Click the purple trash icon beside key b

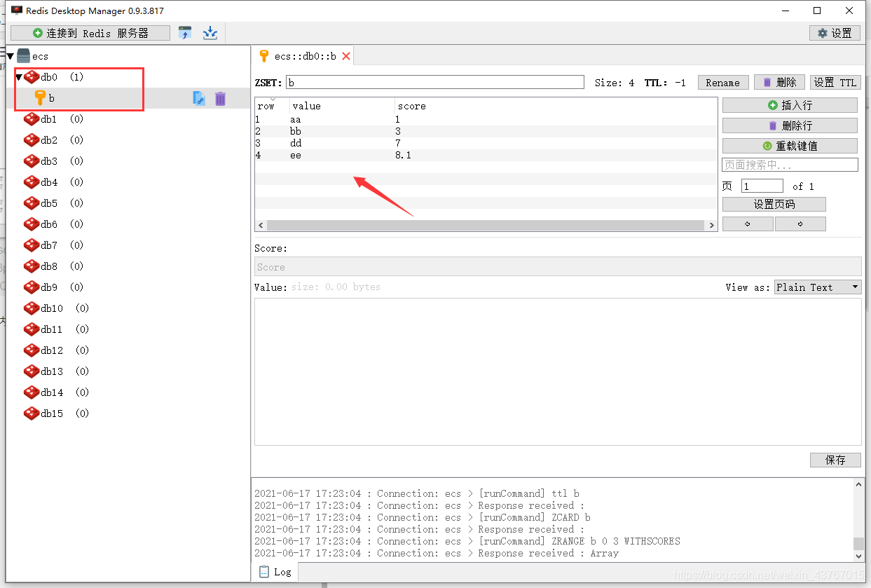(220, 99)
